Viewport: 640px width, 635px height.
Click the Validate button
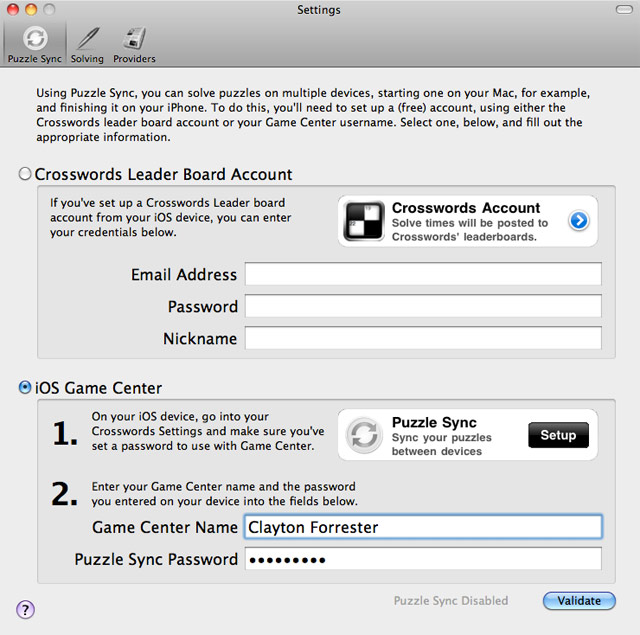point(579,601)
